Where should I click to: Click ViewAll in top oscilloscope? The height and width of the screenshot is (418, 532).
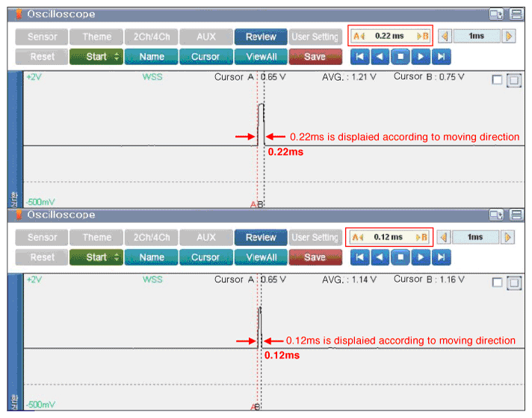point(261,56)
